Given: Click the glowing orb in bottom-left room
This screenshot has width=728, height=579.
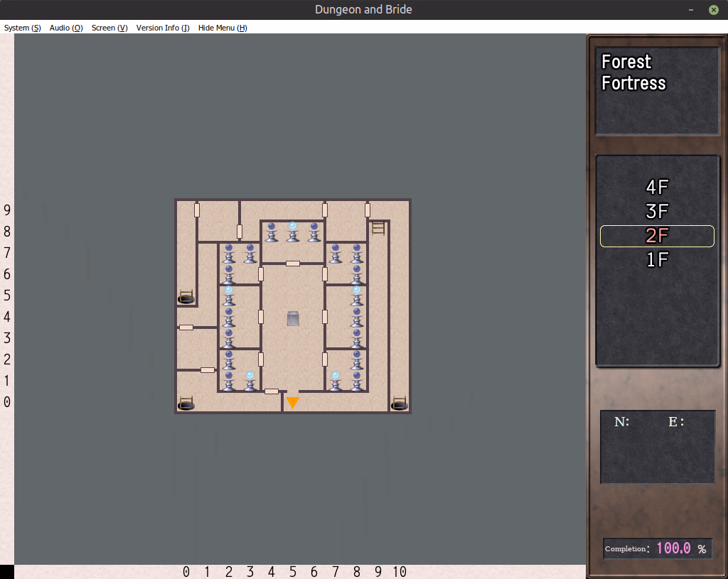Looking at the screenshot, I should [250, 380].
